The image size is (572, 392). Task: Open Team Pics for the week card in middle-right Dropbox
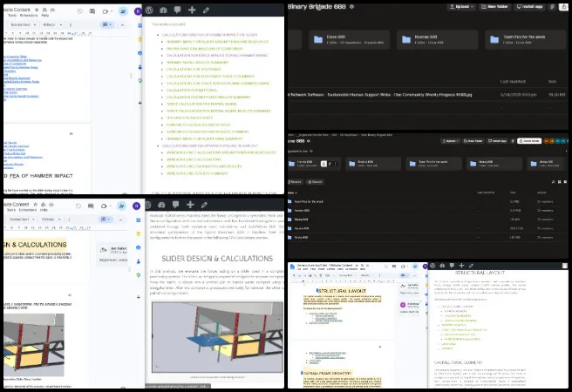coord(433,164)
